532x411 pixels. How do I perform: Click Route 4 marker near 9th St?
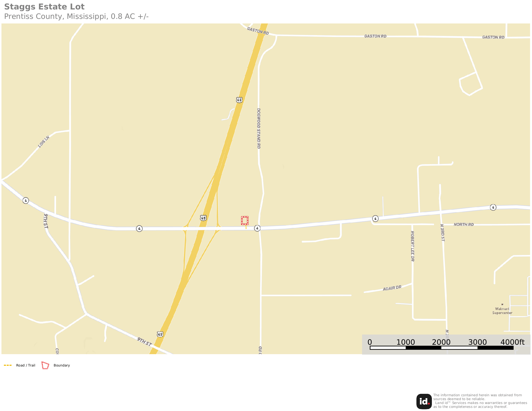26,201
